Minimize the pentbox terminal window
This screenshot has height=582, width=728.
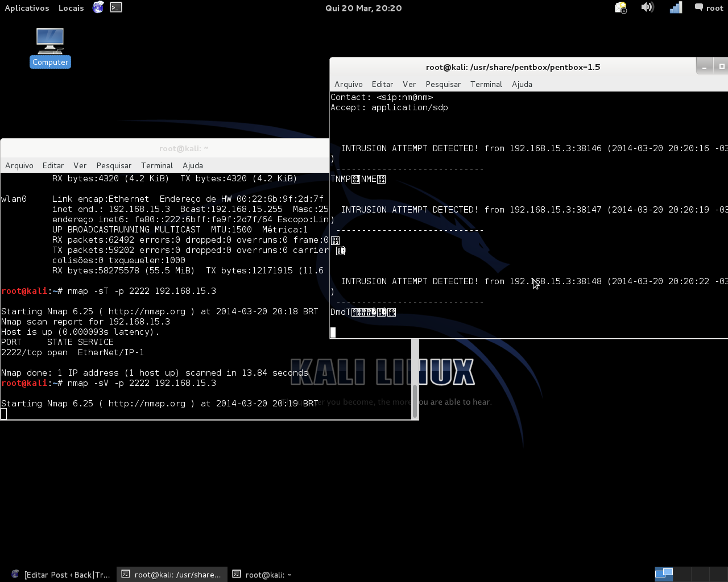pos(704,66)
